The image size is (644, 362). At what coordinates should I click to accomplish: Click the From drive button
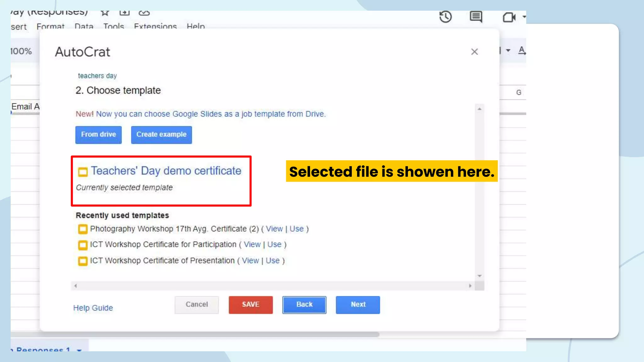(x=98, y=135)
